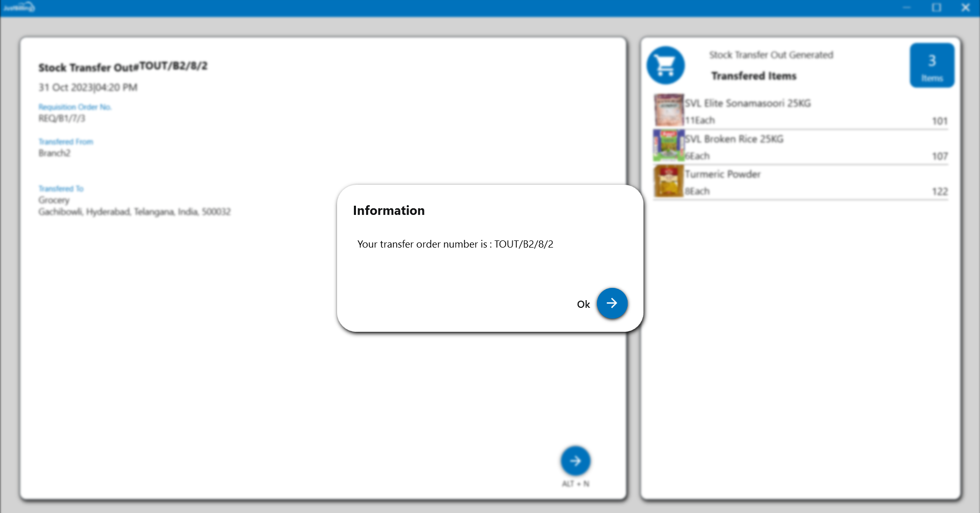Viewport: 980px width, 513px height.
Task: Click the blue arrow button in Information dialog
Action: [x=612, y=303]
